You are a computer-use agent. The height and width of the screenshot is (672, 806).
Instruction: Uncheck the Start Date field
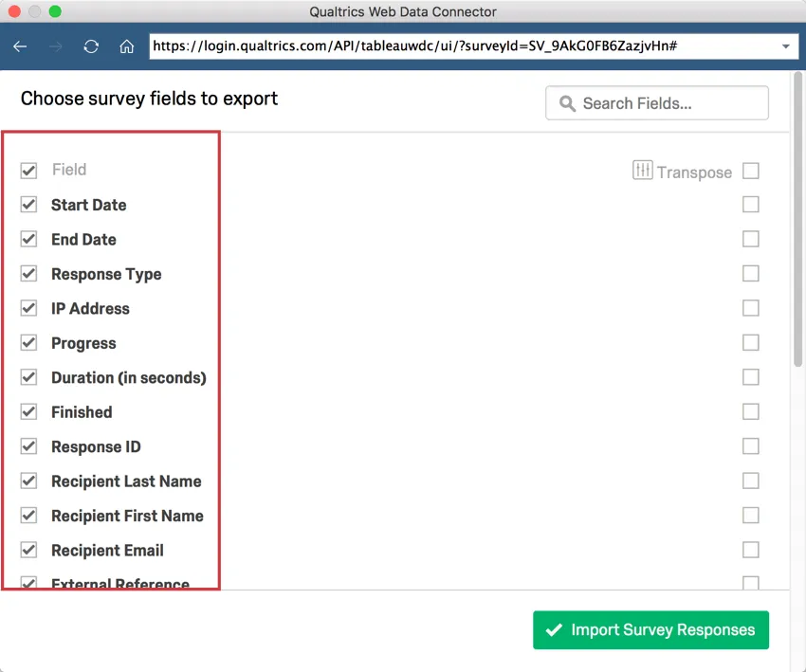point(29,205)
